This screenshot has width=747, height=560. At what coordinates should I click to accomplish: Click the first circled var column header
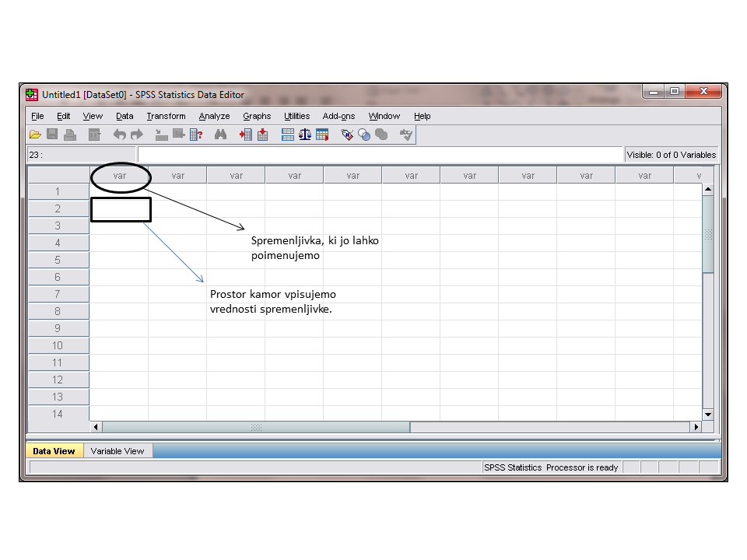(x=119, y=176)
